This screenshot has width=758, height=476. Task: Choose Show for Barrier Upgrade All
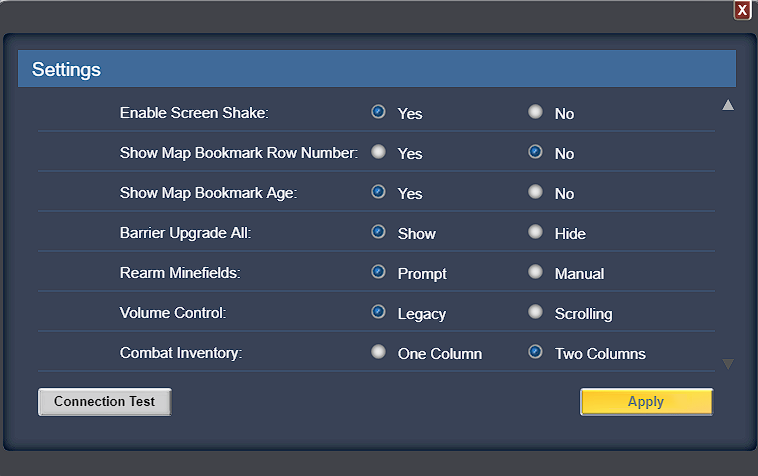point(378,232)
